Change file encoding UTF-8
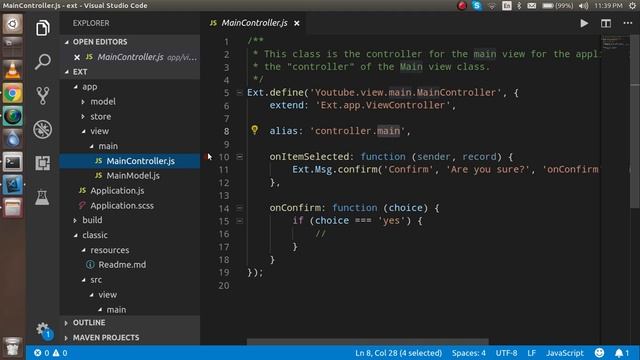The height and width of the screenshot is (360, 640). click(x=506, y=353)
